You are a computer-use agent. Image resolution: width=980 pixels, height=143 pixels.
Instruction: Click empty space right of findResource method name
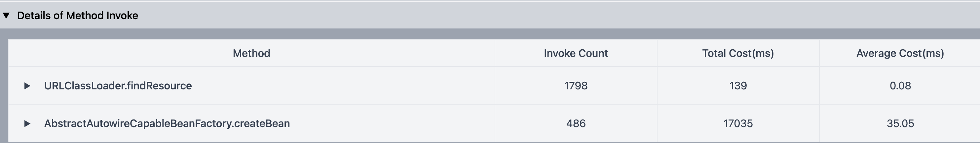tap(342, 86)
